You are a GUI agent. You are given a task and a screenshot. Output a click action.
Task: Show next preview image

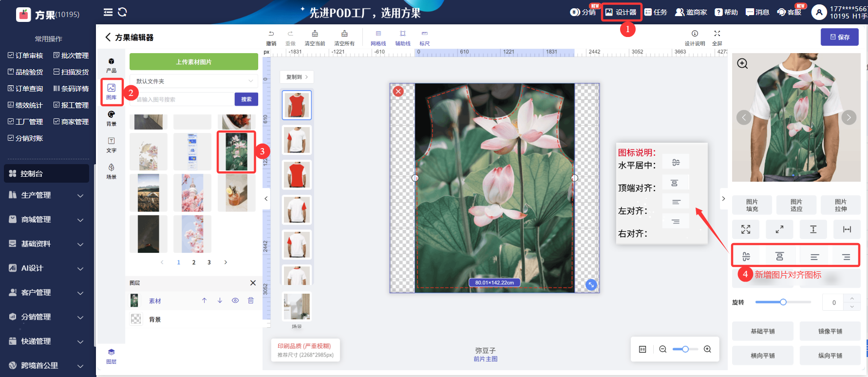pyautogui.click(x=849, y=117)
